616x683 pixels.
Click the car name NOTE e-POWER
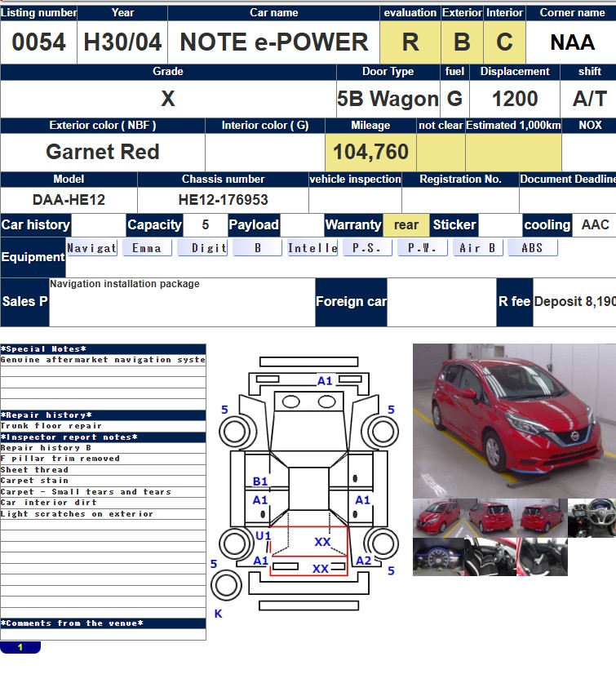pyautogui.click(x=273, y=42)
